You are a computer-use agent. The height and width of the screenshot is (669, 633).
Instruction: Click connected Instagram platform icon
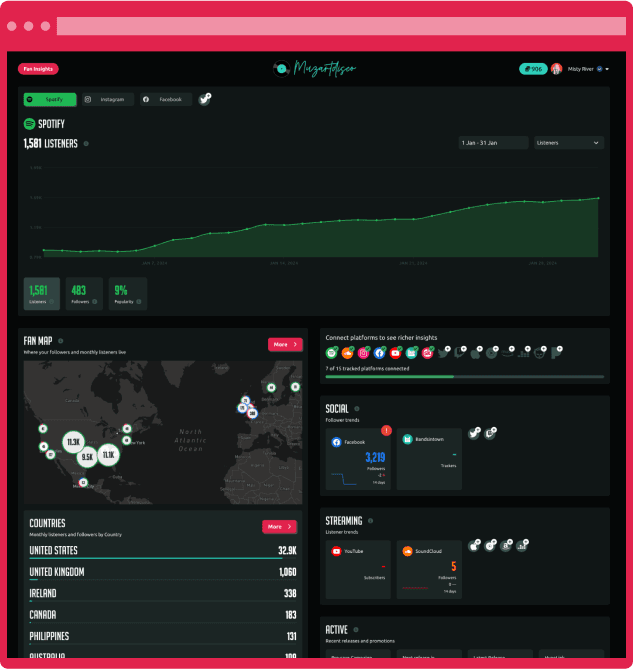tap(363, 353)
